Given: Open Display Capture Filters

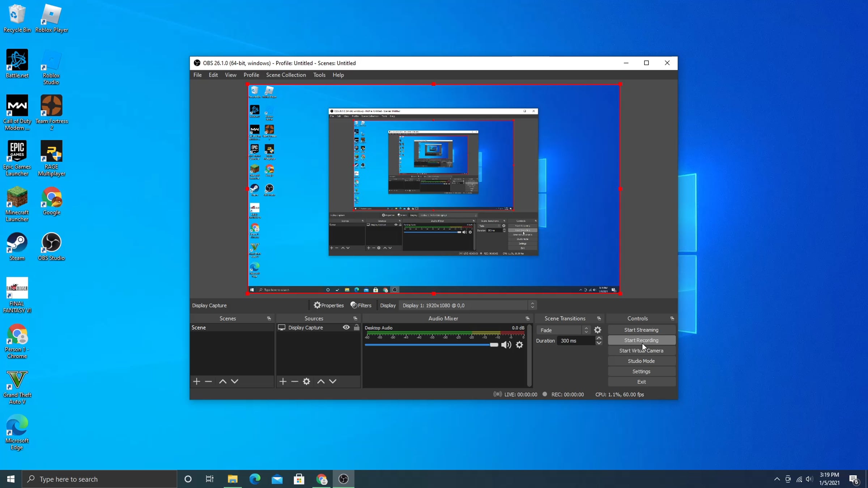Looking at the screenshot, I should point(361,305).
